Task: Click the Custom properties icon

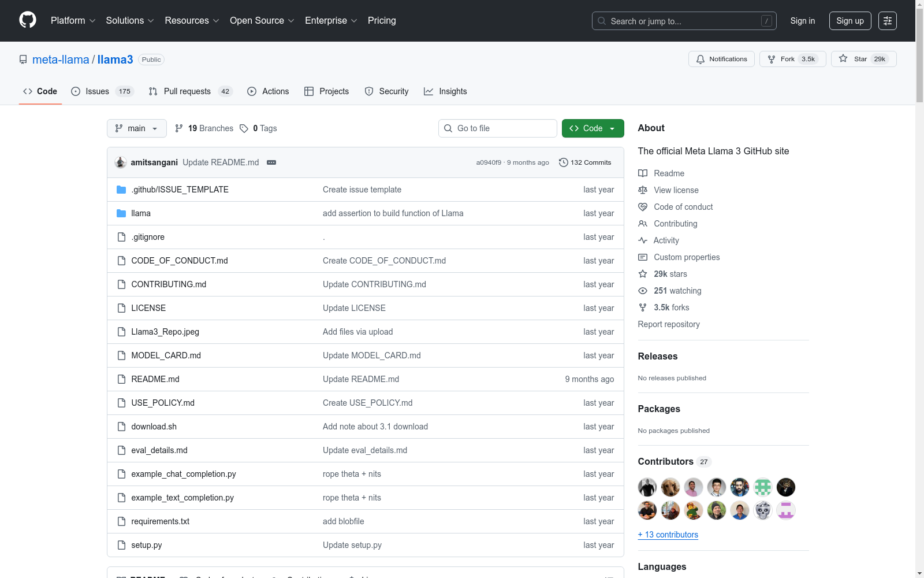Action: pos(643,257)
